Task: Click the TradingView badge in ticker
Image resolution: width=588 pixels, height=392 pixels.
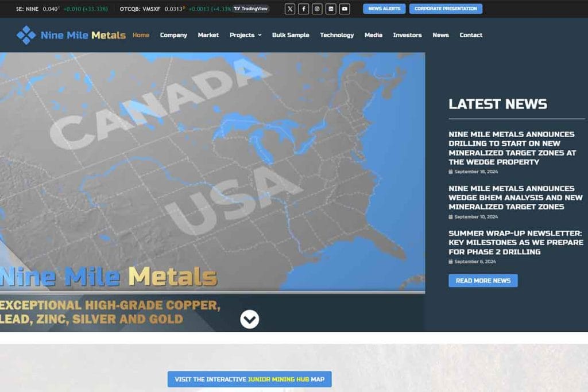Action: (x=251, y=9)
